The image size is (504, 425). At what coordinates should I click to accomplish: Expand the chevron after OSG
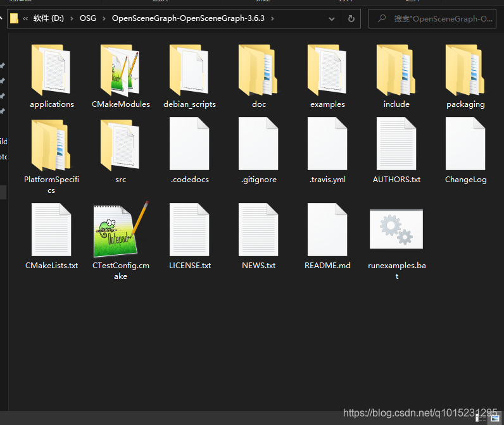click(104, 18)
